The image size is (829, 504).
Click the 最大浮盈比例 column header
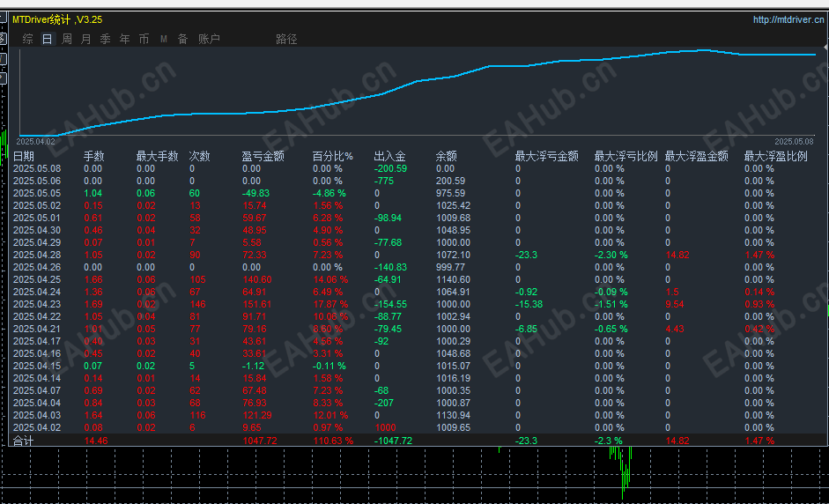[775, 156]
